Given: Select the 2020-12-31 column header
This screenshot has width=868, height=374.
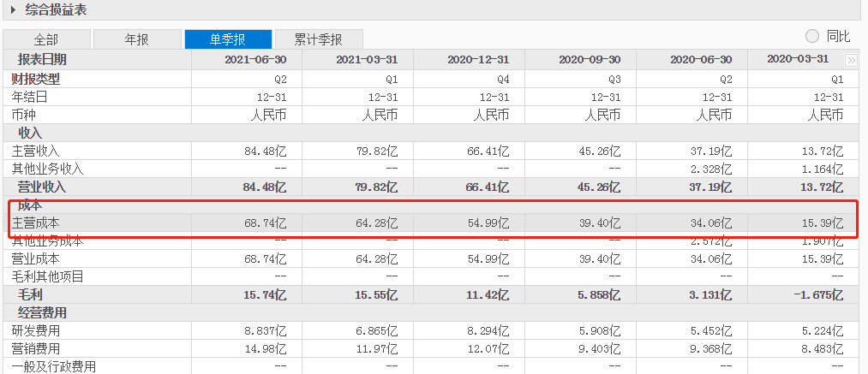Looking at the screenshot, I should [479, 60].
